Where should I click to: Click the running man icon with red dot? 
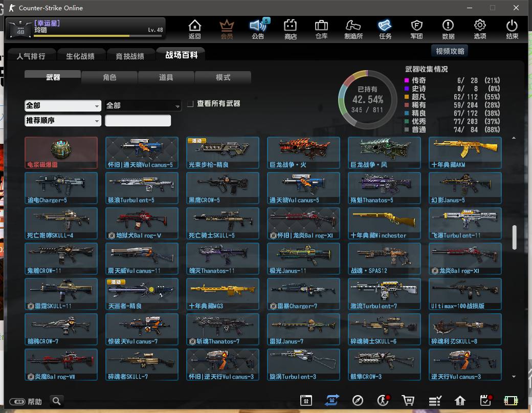pos(383,400)
